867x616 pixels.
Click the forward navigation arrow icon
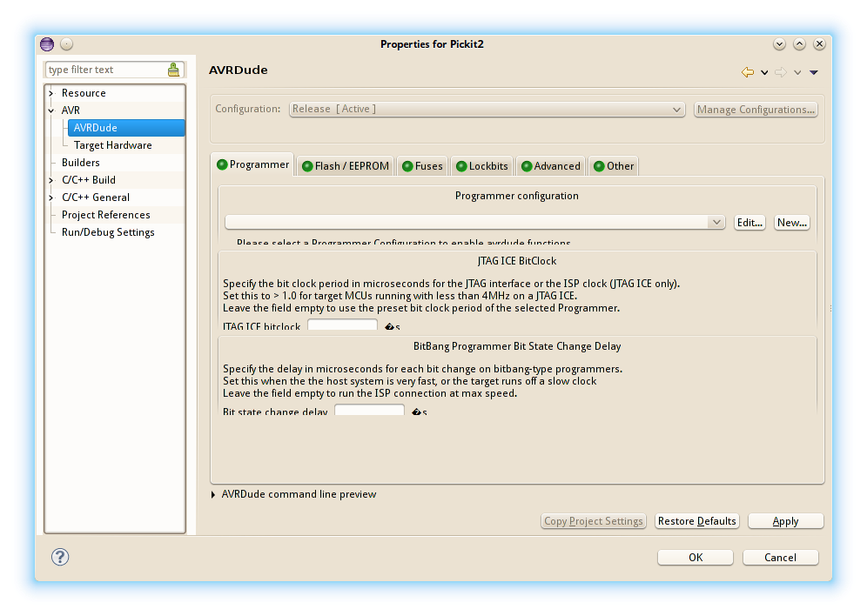[x=781, y=72]
